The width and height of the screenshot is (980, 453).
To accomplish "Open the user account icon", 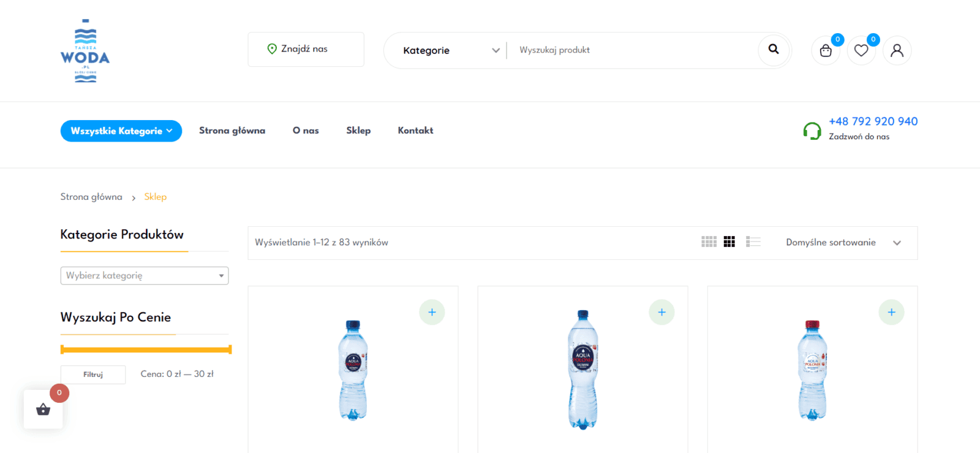I will tap(897, 50).
